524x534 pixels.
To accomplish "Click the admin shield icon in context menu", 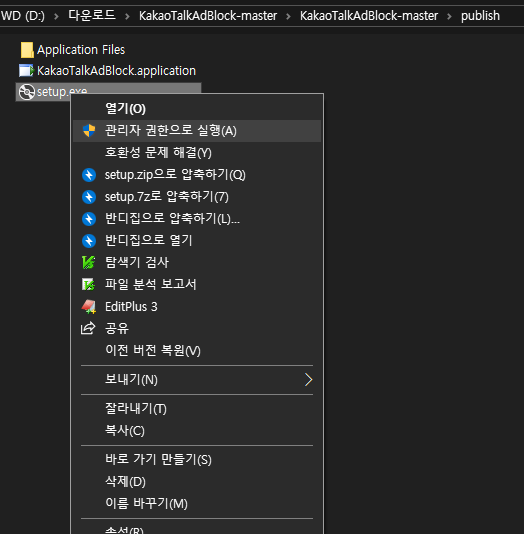I will (89, 131).
